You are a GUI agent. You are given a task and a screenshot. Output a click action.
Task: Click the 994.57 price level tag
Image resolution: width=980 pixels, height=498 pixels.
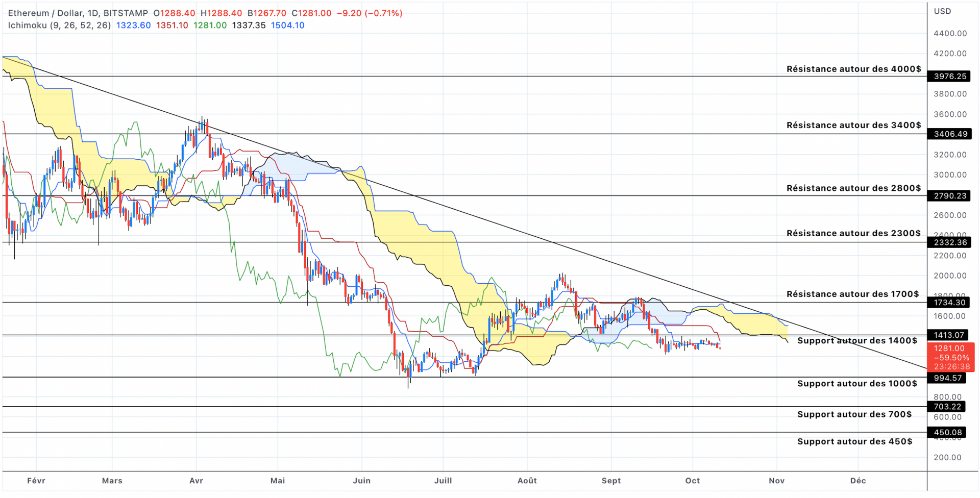pyautogui.click(x=947, y=378)
